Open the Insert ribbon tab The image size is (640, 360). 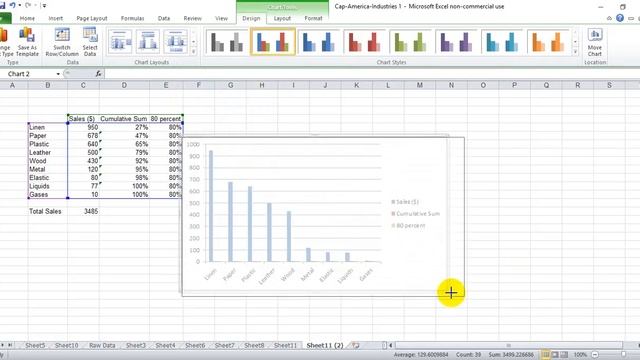point(56,18)
